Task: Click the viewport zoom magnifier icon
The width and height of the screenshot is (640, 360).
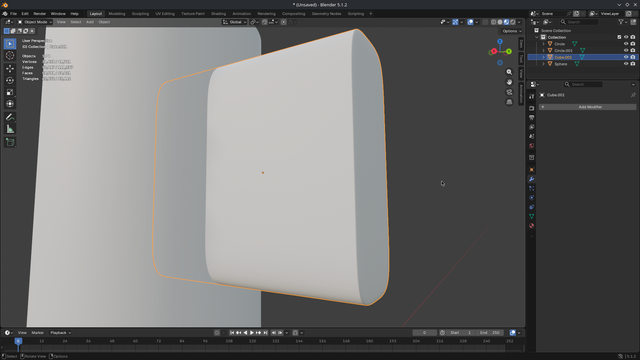Action: pos(509,72)
